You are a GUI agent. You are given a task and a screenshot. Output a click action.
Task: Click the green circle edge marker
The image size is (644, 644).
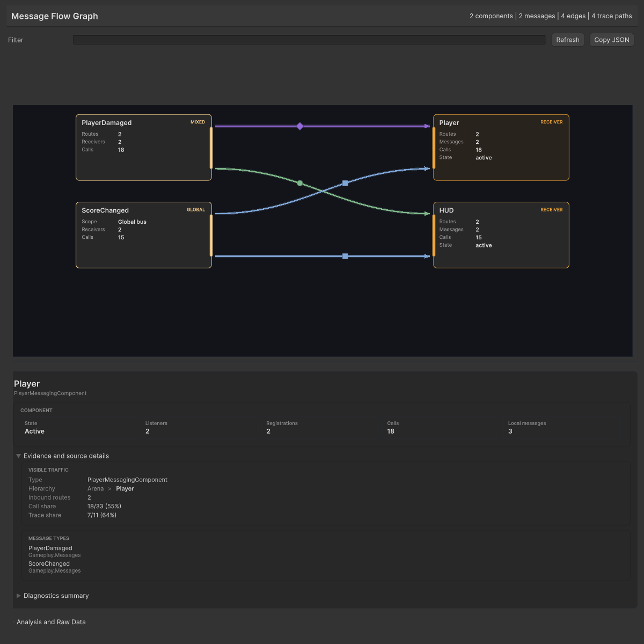click(x=300, y=183)
